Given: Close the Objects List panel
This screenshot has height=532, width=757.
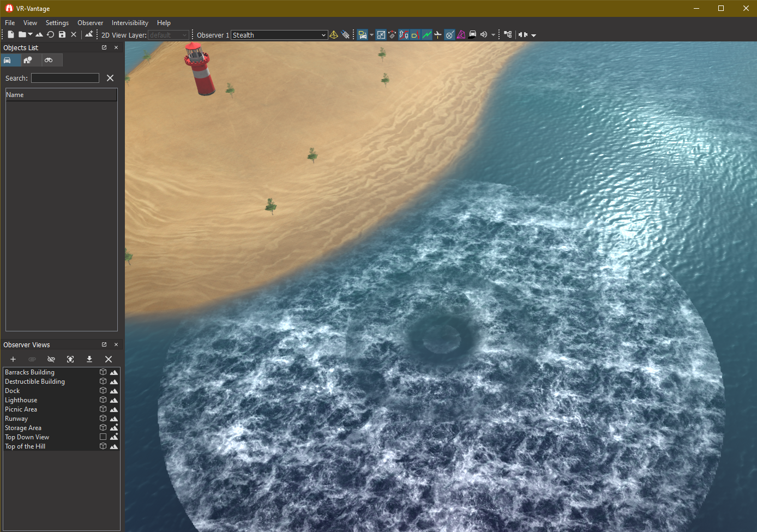Looking at the screenshot, I should (x=116, y=47).
